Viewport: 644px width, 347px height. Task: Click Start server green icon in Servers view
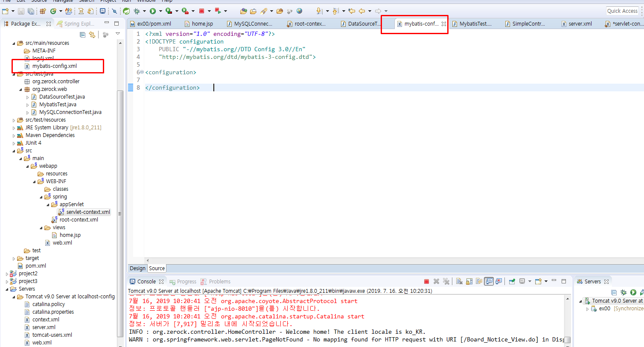pos(633,292)
